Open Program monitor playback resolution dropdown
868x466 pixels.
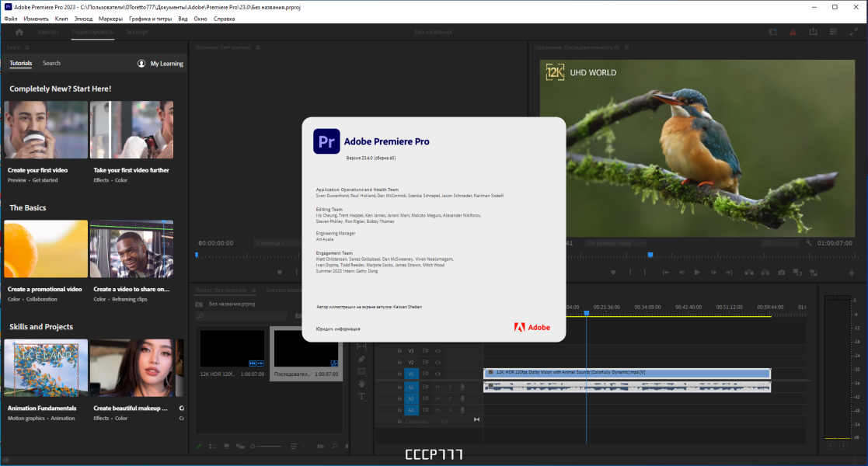(x=779, y=243)
